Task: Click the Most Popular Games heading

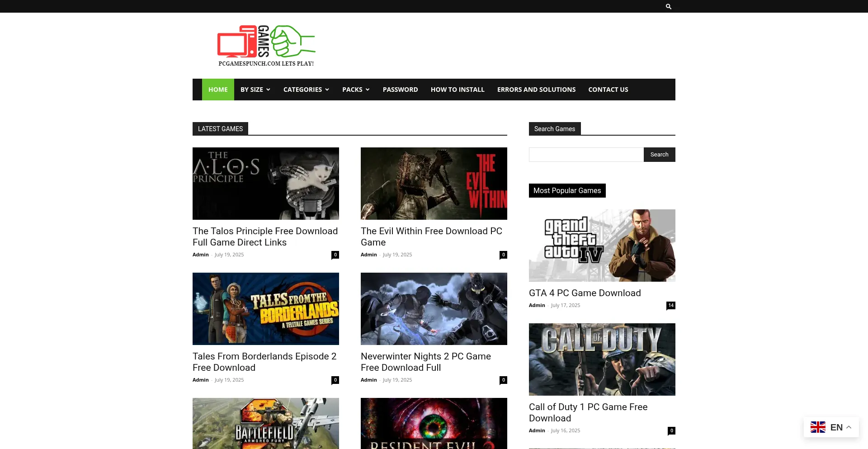Action: (567, 190)
